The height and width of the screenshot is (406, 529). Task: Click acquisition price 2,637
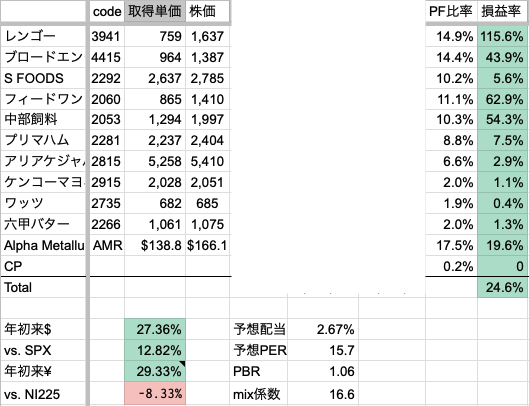(x=155, y=78)
